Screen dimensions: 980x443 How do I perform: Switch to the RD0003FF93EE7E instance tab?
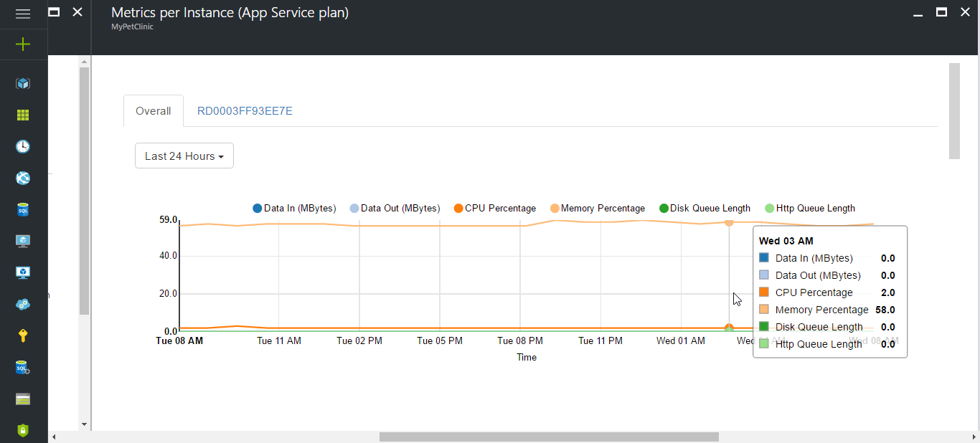245,111
